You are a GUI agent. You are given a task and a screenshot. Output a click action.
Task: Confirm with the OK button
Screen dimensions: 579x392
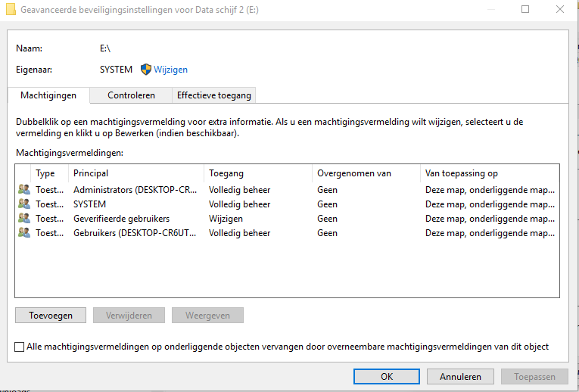[387, 376]
